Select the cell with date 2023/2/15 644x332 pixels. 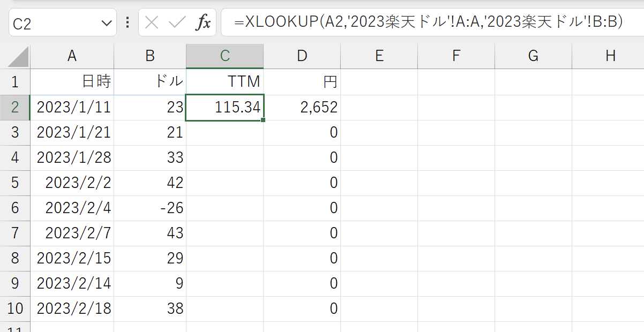pos(72,258)
